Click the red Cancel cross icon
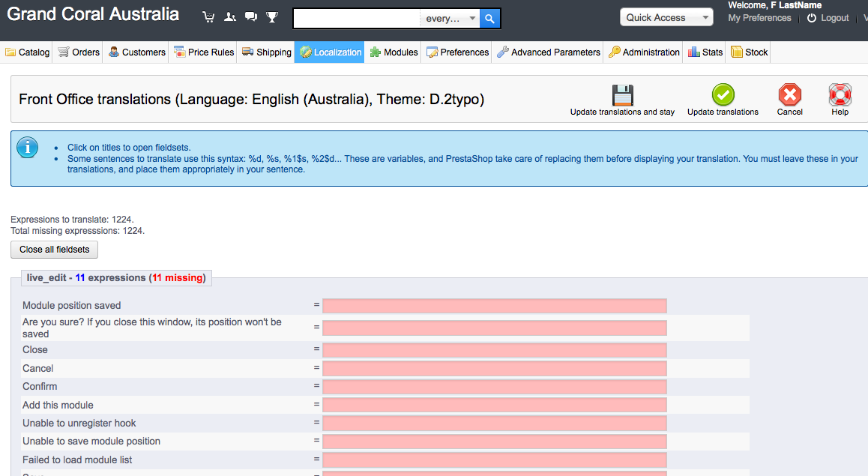Viewport: 868px width, 476px height. pos(789,95)
